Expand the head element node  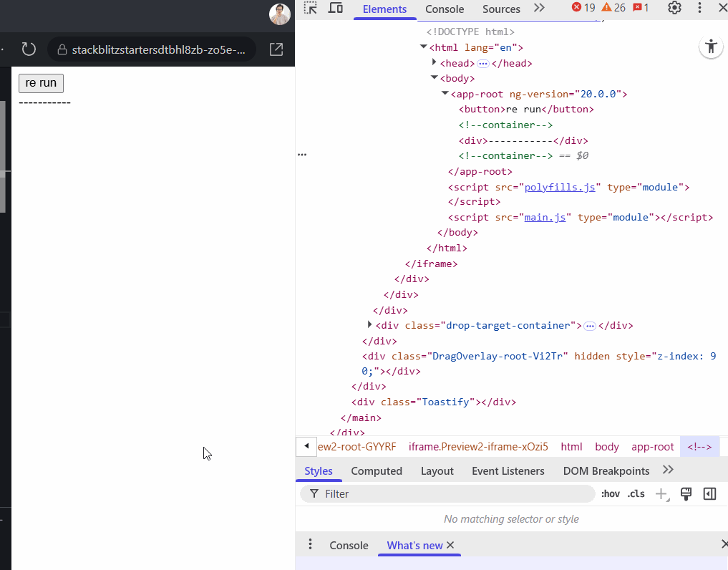coord(435,62)
